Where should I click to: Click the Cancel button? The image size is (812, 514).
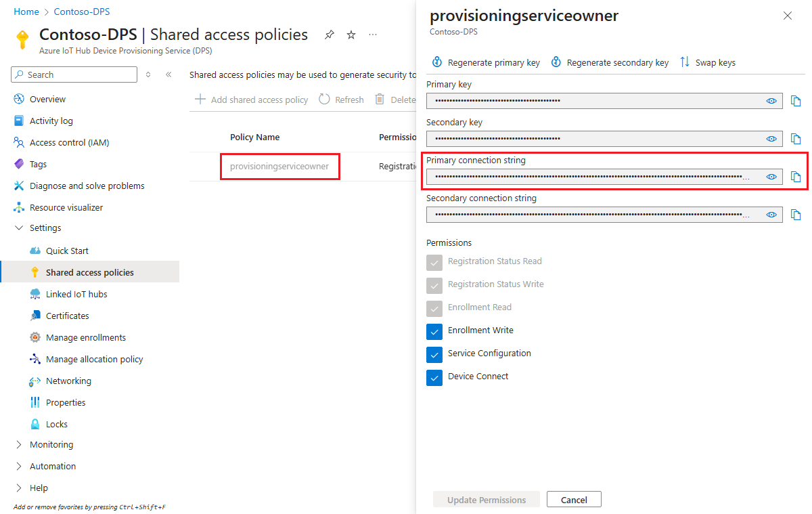coord(573,499)
